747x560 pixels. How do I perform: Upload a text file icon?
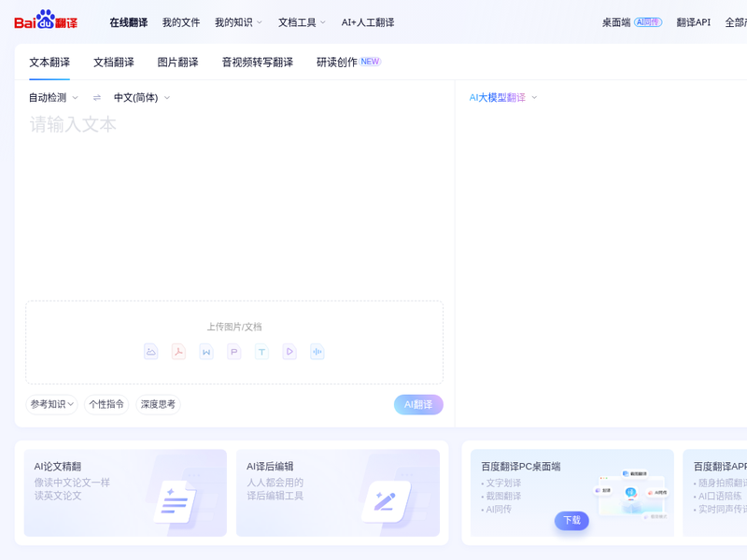click(261, 352)
